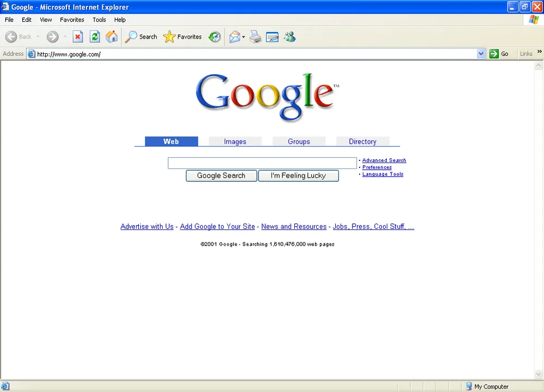Open the View menu
Image resolution: width=544 pixels, height=392 pixels.
(x=46, y=20)
